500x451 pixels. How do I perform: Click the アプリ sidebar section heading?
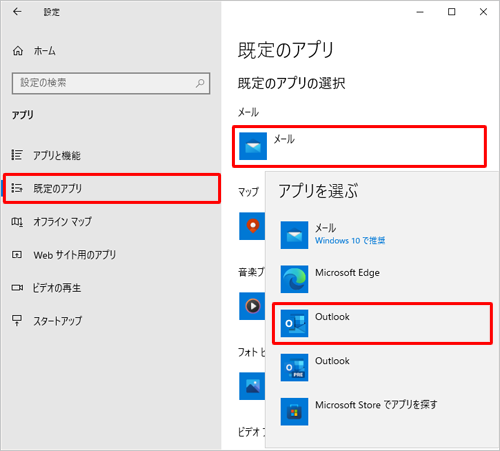23,115
